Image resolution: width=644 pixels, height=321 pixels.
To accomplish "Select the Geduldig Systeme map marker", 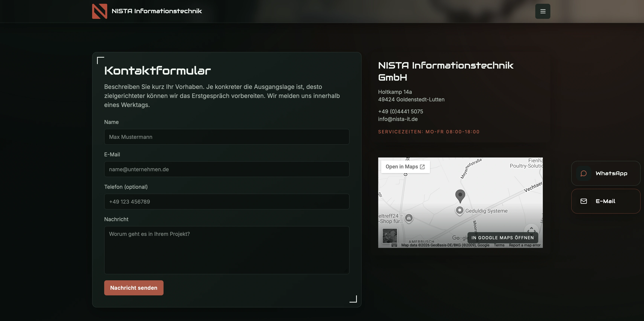I will pyautogui.click(x=460, y=210).
